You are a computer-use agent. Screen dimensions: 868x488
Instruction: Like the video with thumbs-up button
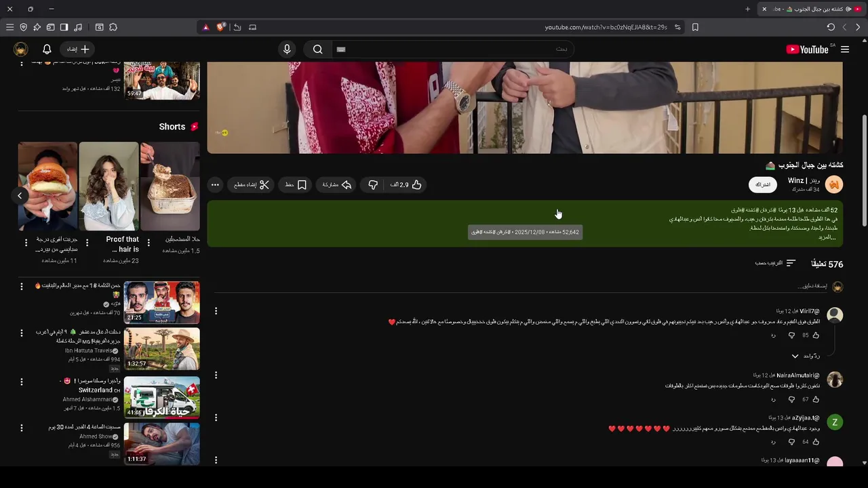pyautogui.click(x=406, y=185)
